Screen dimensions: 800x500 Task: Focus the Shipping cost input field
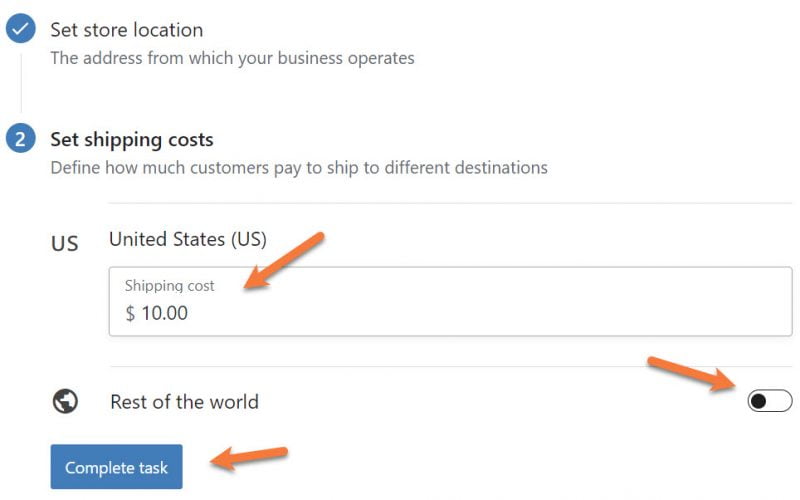[x=450, y=301]
